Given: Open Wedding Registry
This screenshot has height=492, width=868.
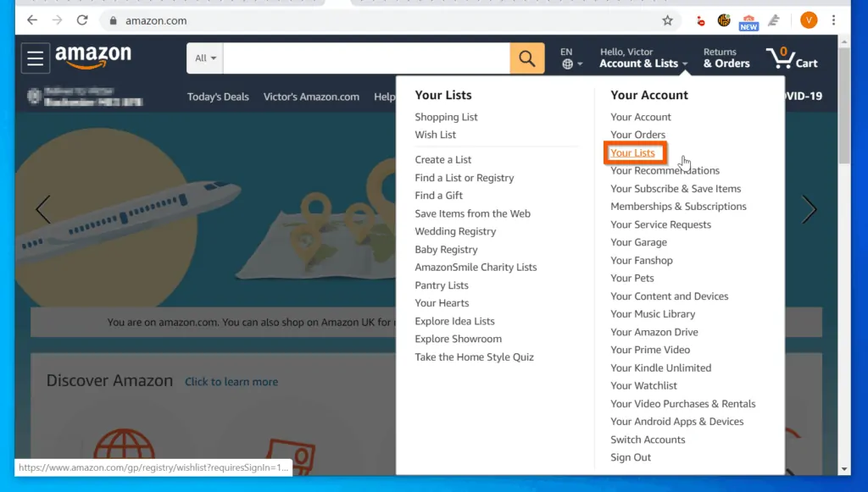Looking at the screenshot, I should (x=455, y=232).
